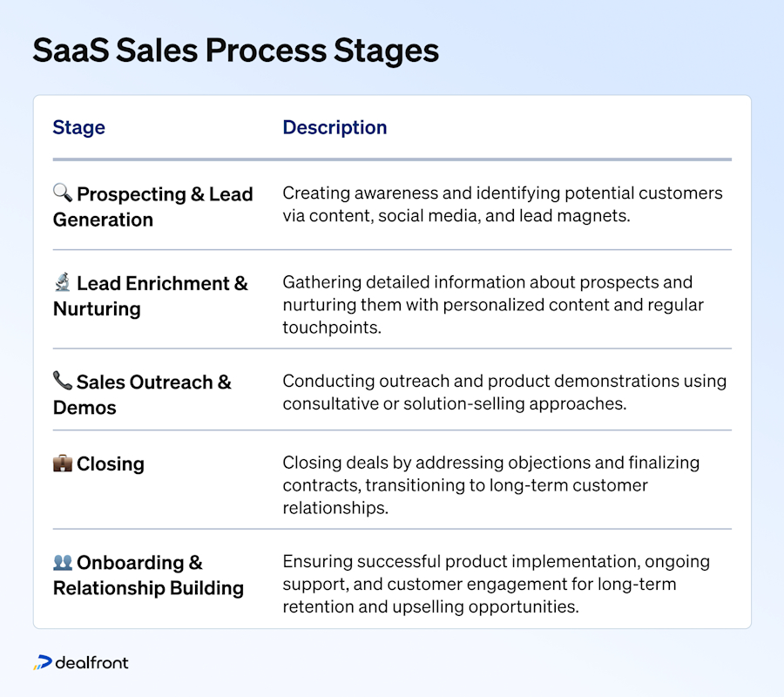Screen dimensions: 784x697
Task: Click the microscope icon beside Lead Enrichment
Action: pos(63,282)
